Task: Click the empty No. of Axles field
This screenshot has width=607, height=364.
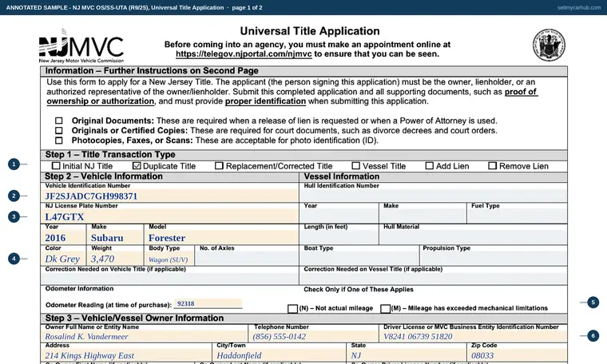Action: [x=247, y=259]
